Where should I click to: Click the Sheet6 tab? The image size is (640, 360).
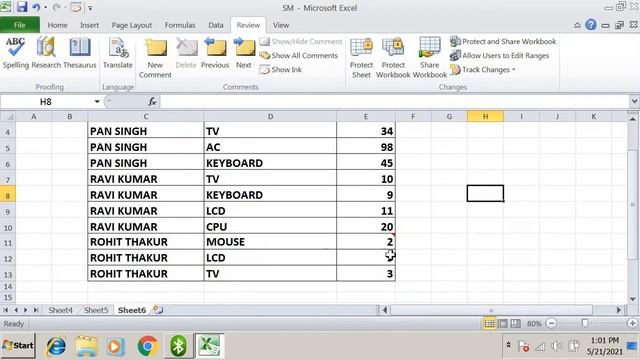(131, 310)
